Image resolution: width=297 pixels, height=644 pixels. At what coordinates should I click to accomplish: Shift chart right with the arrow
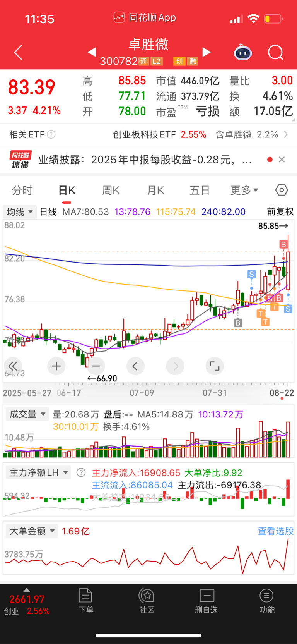point(175,366)
